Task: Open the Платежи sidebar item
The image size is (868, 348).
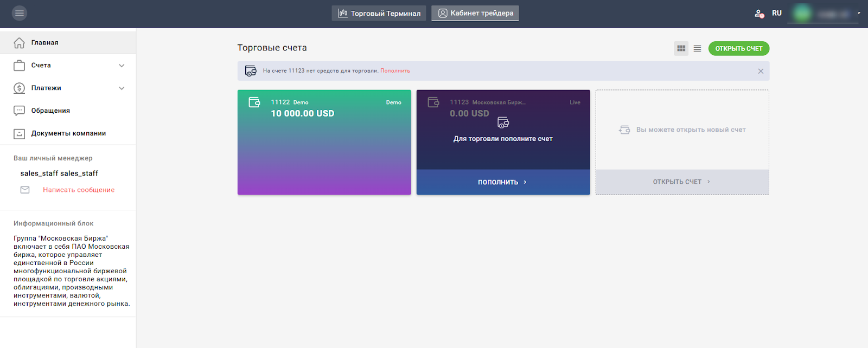Action: pyautogui.click(x=68, y=88)
